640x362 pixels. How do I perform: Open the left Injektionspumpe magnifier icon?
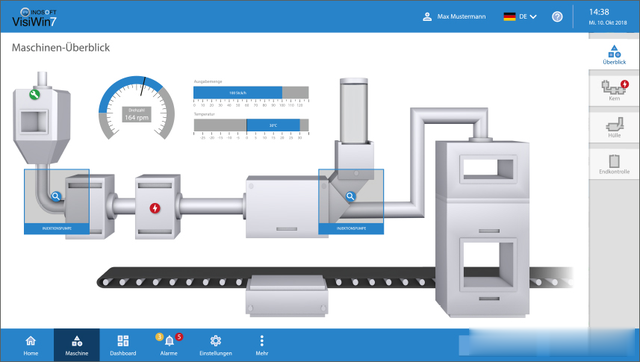[x=56, y=196]
